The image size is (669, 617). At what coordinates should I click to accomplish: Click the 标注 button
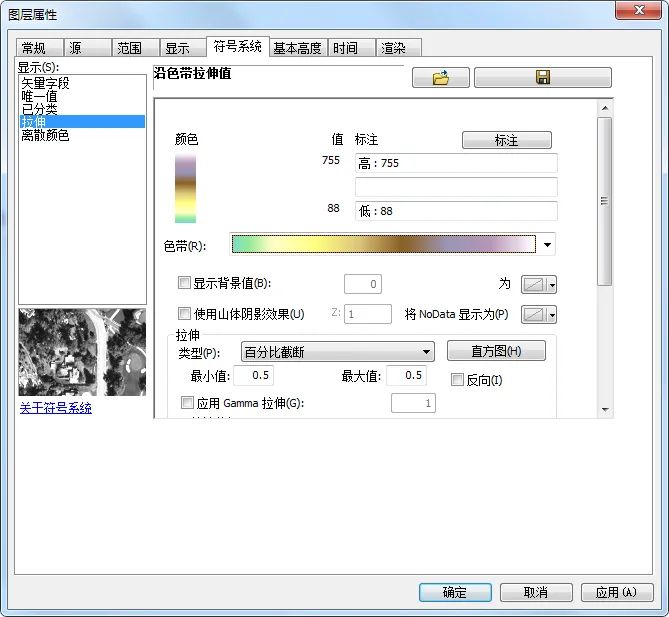pyautogui.click(x=506, y=140)
